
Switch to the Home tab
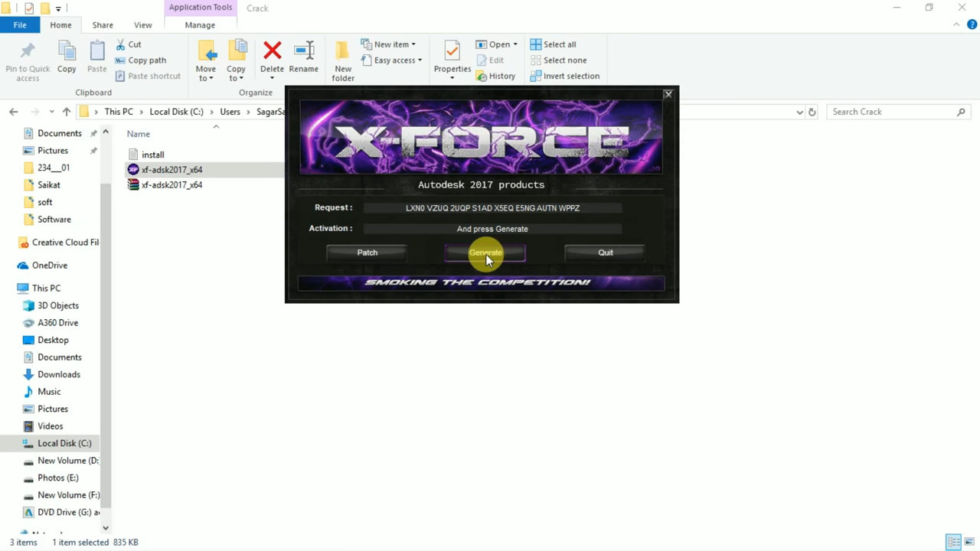(60, 25)
